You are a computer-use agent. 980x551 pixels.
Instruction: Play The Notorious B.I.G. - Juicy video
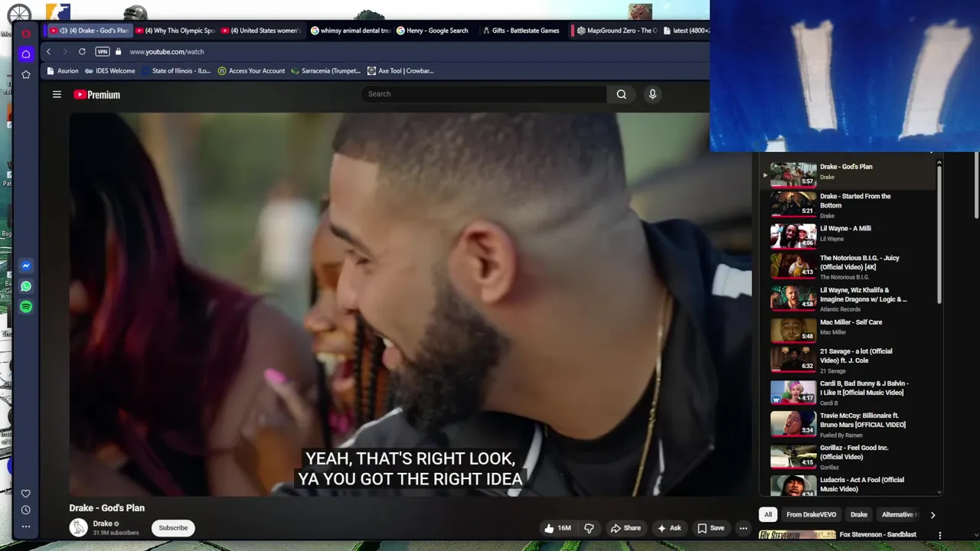[x=849, y=266]
